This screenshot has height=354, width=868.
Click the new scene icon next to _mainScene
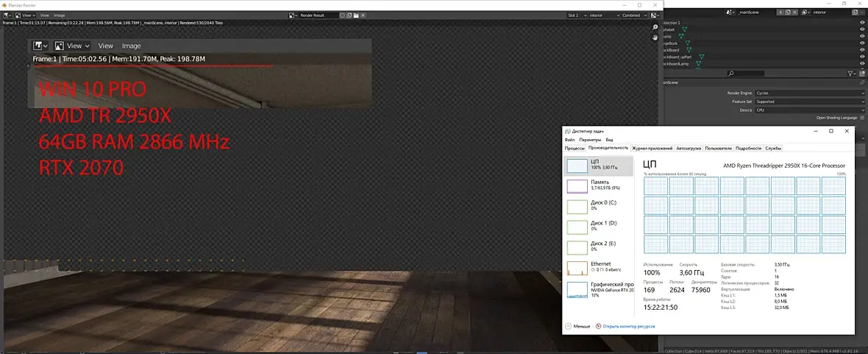pos(788,13)
